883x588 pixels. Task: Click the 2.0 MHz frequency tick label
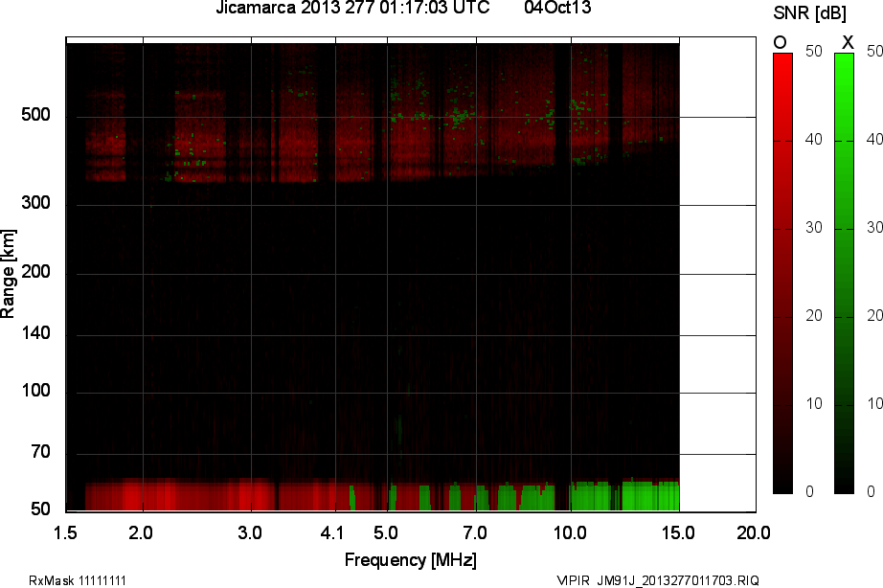click(140, 532)
